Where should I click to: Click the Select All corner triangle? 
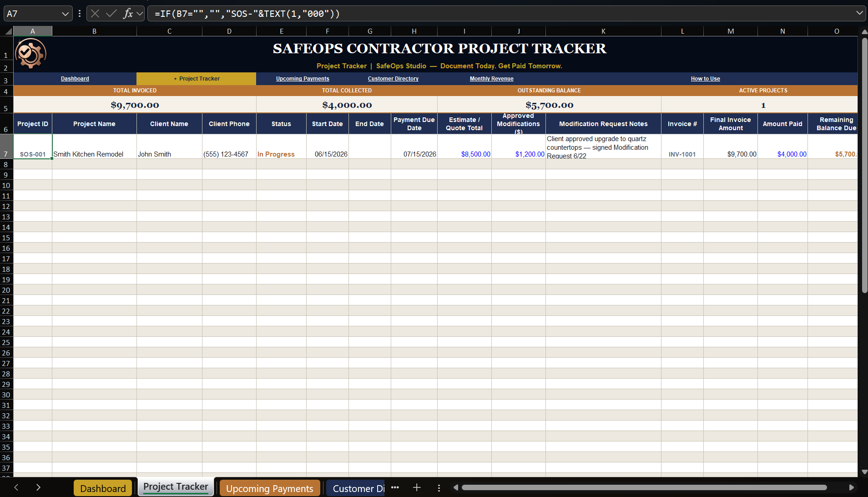8,31
